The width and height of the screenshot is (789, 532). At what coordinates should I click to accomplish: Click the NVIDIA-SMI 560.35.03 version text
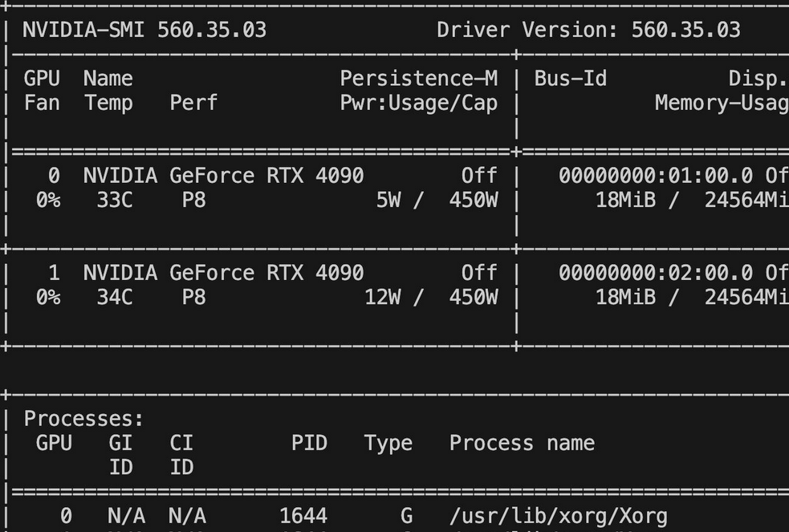(x=144, y=30)
